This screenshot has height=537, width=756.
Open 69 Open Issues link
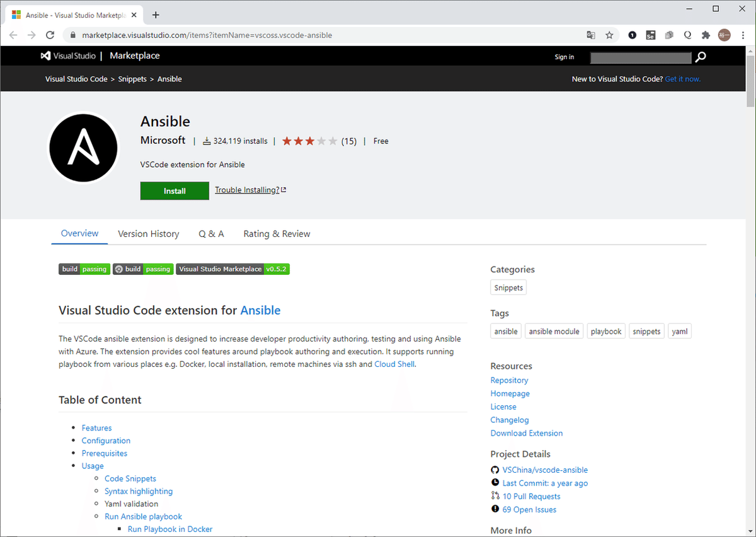[x=529, y=509]
